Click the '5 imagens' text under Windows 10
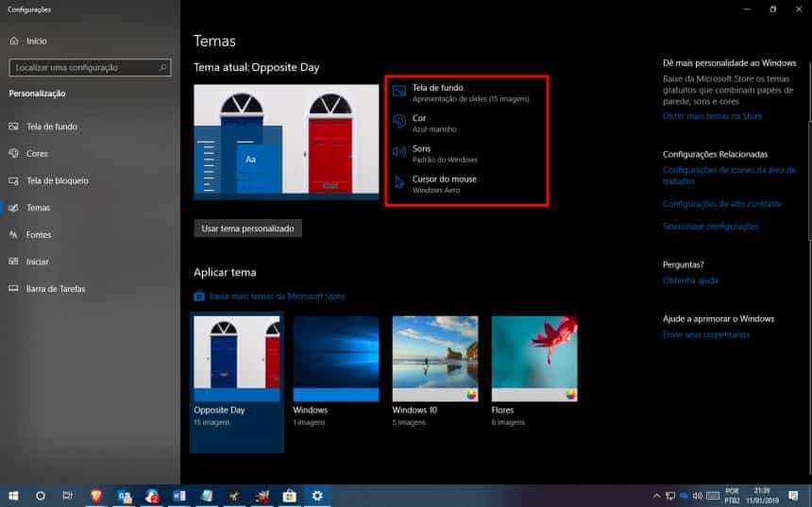 pyautogui.click(x=409, y=423)
